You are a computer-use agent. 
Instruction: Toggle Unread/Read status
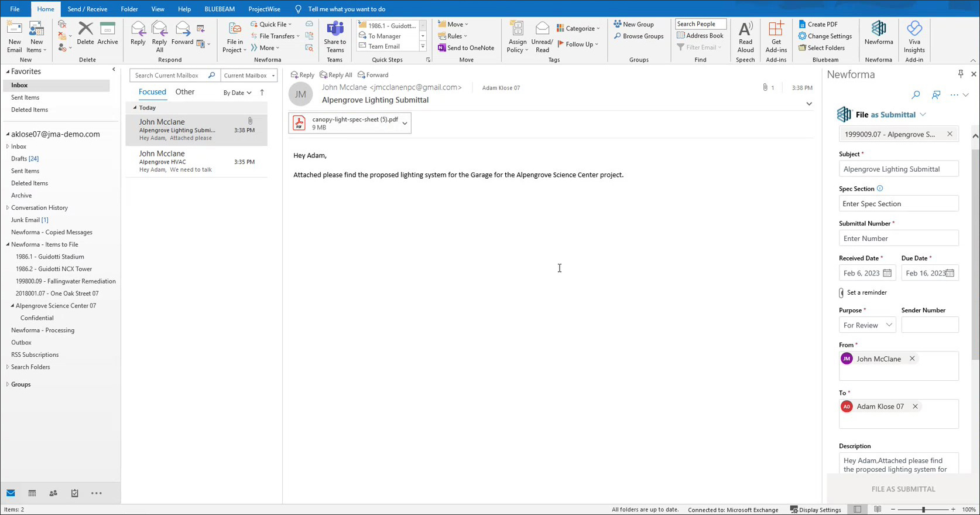point(542,37)
